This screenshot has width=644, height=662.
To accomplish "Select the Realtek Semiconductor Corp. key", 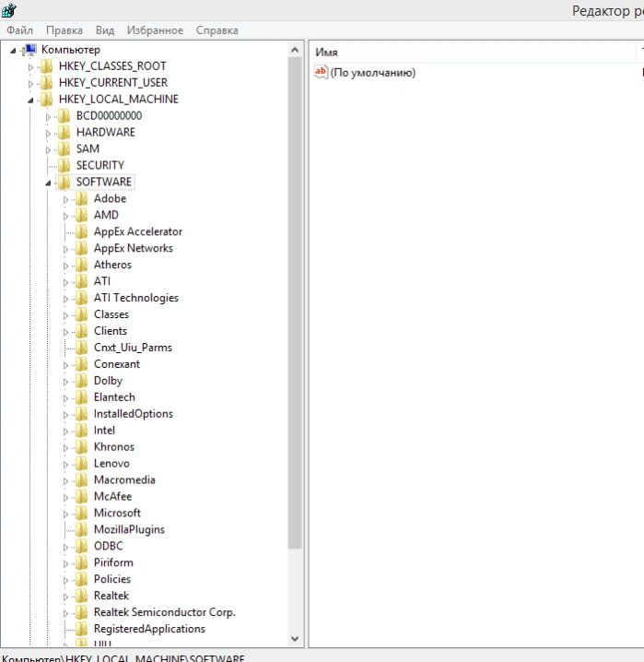I will click(165, 612).
